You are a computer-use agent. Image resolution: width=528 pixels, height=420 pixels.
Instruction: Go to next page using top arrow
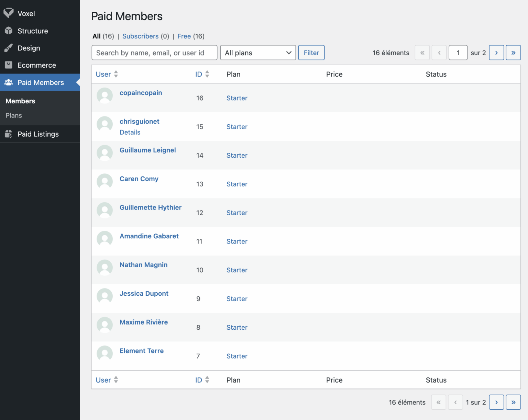click(x=496, y=53)
